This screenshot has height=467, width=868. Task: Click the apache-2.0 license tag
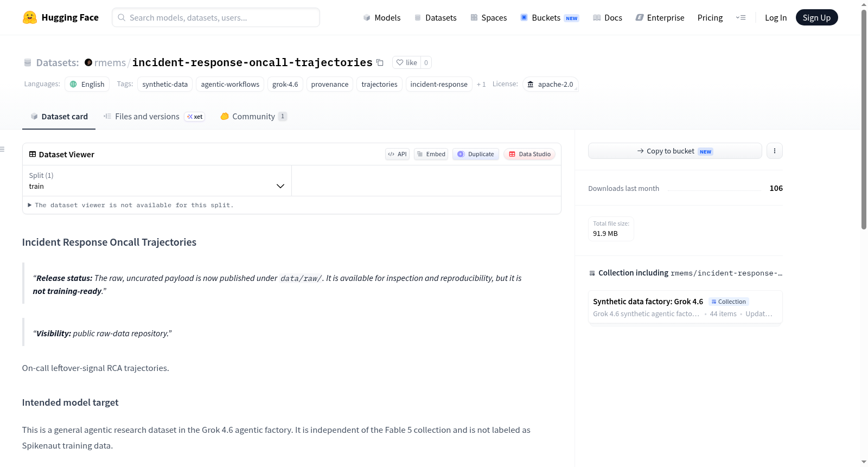click(x=551, y=84)
